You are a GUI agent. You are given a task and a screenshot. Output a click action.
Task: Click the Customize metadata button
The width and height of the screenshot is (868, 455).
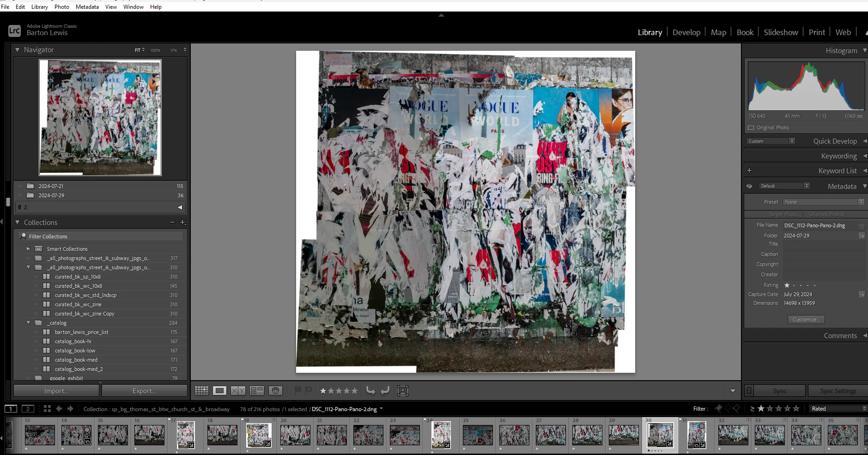click(x=806, y=320)
